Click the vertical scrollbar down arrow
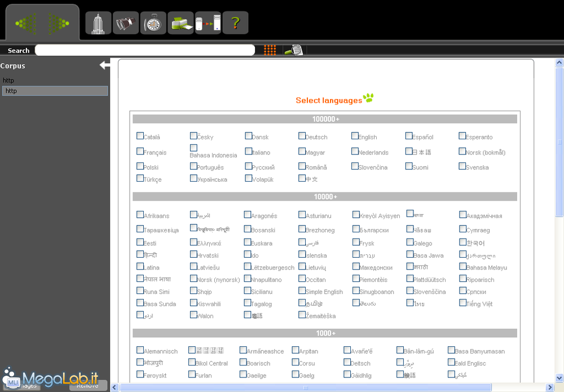 pyautogui.click(x=559, y=378)
